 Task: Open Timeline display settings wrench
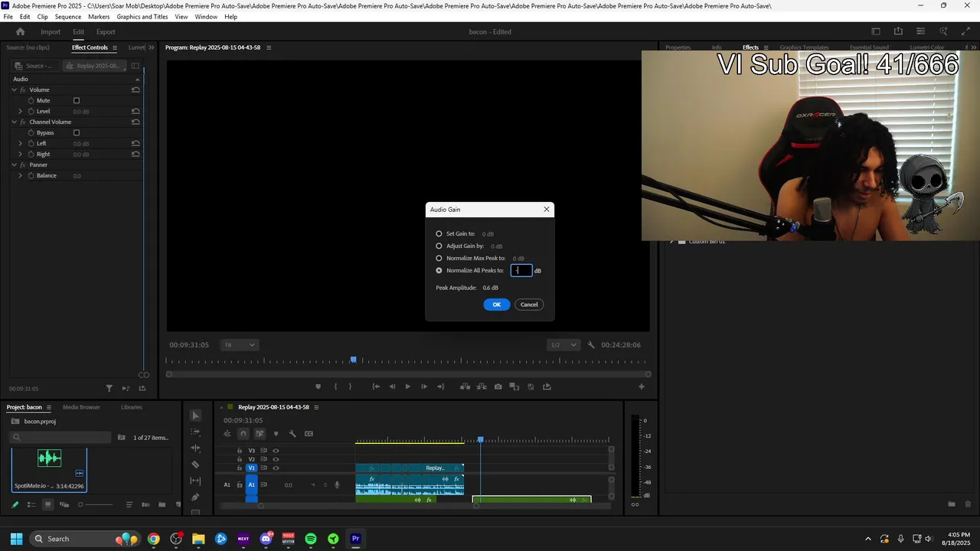tap(292, 434)
